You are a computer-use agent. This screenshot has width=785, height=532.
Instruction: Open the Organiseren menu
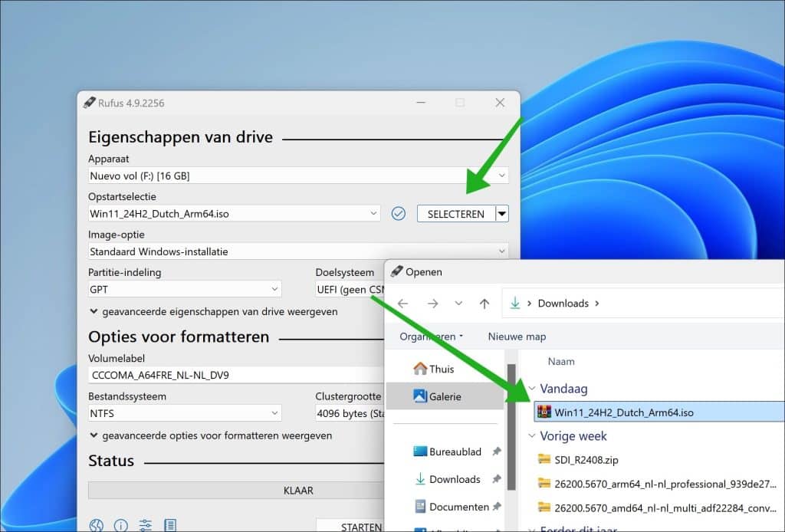click(431, 337)
